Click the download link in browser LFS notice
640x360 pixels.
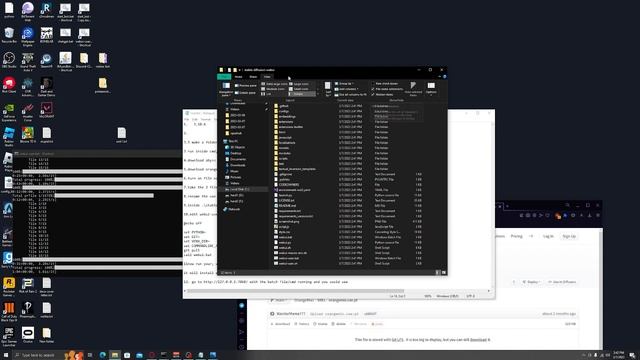(x=478, y=340)
